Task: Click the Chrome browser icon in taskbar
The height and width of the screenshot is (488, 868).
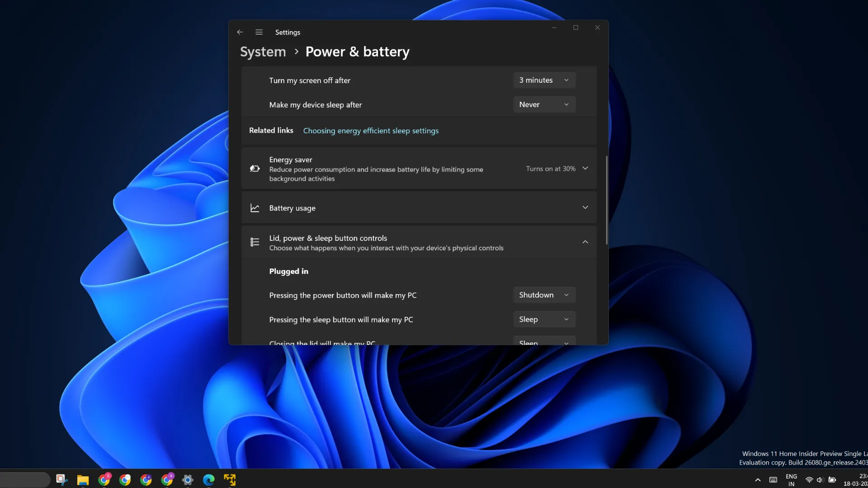Action: (x=125, y=479)
